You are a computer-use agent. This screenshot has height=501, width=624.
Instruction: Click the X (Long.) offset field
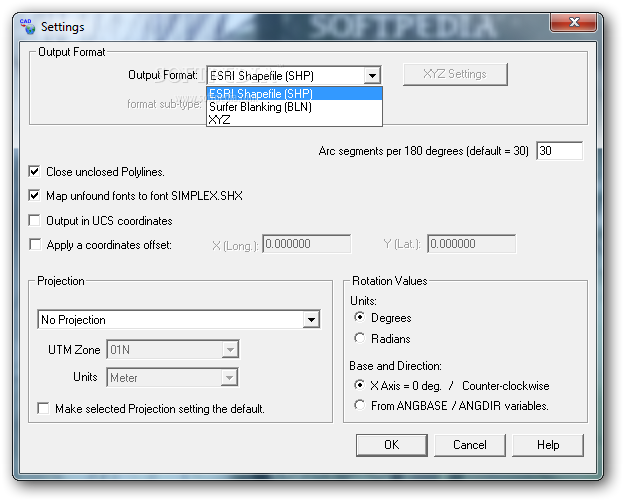pos(306,244)
